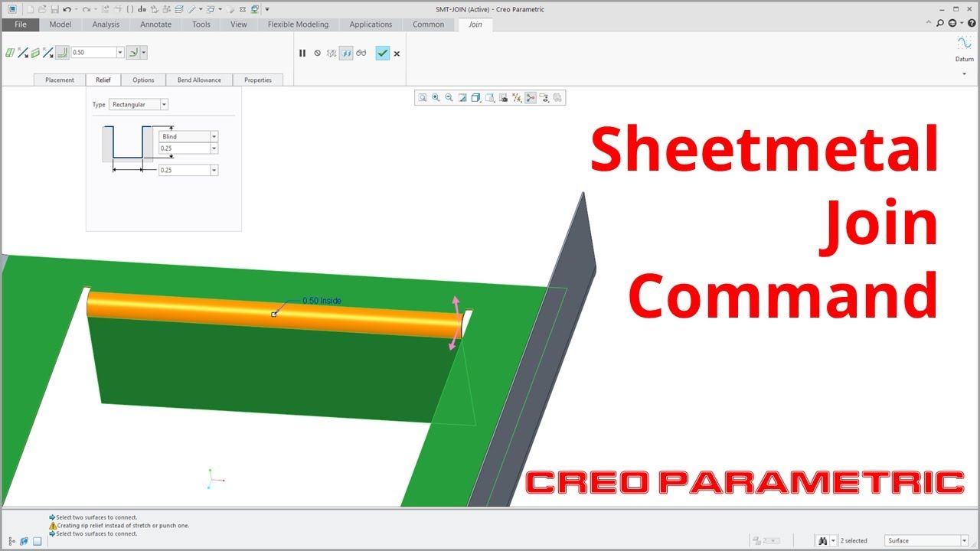980x551 pixels.
Task: Click the first trim-extend arrow icon in dashboard
Action: pos(23,53)
